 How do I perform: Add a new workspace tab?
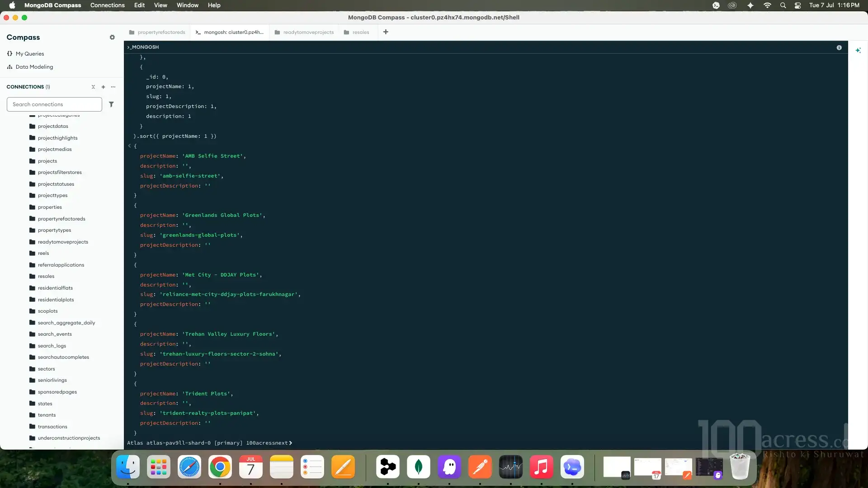click(386, 32)
